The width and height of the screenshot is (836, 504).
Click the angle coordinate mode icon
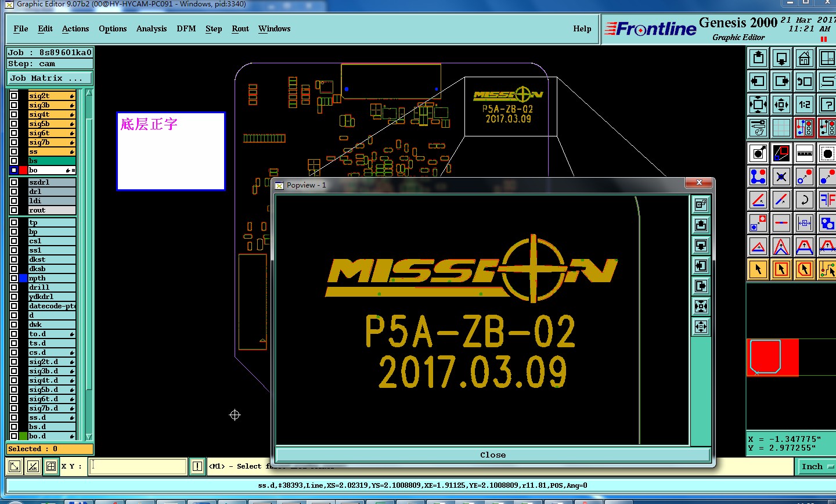click(33, 466)
